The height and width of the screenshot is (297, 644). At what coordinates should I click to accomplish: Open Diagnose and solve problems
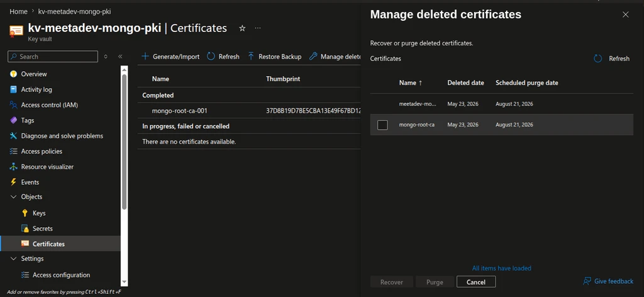[61, 136]
